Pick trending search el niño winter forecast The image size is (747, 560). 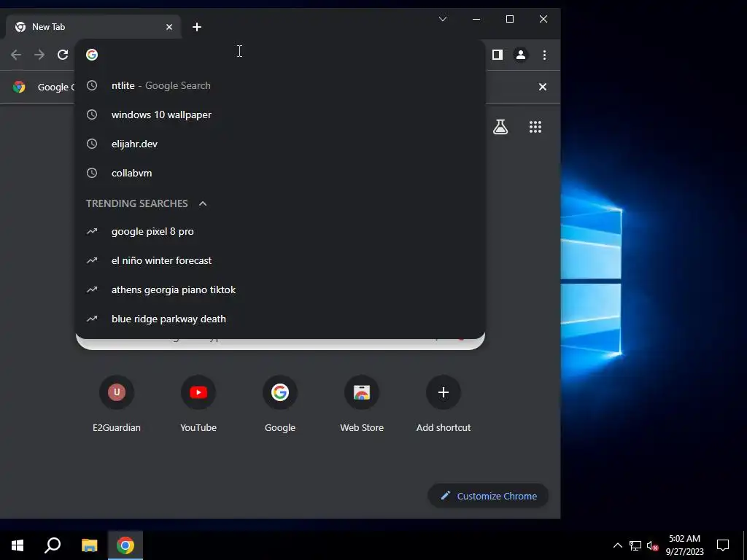pyautogui.click(x=280, y=260)
